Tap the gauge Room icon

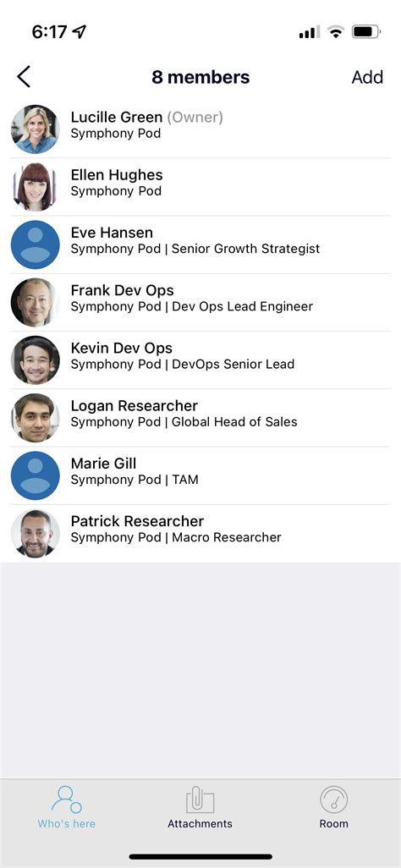pyautogui.click(x=333, y=800)
